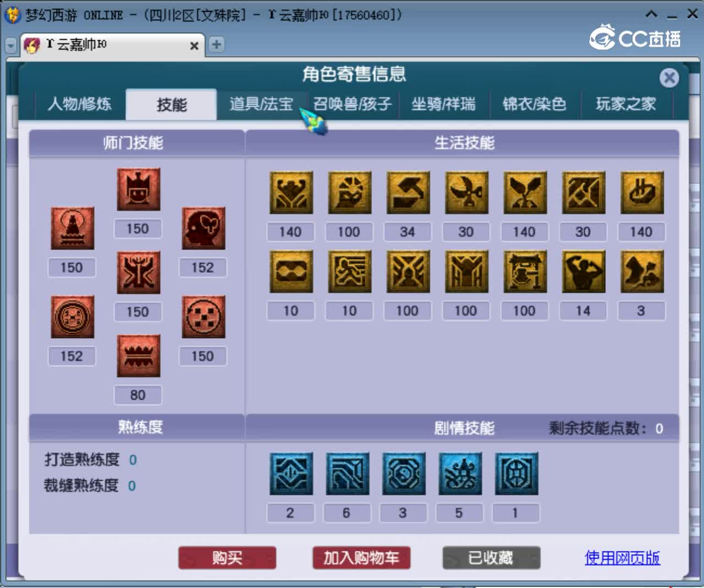Click the level value 14
The width and height of the screenshot is (704, 588).
[583, 311]
